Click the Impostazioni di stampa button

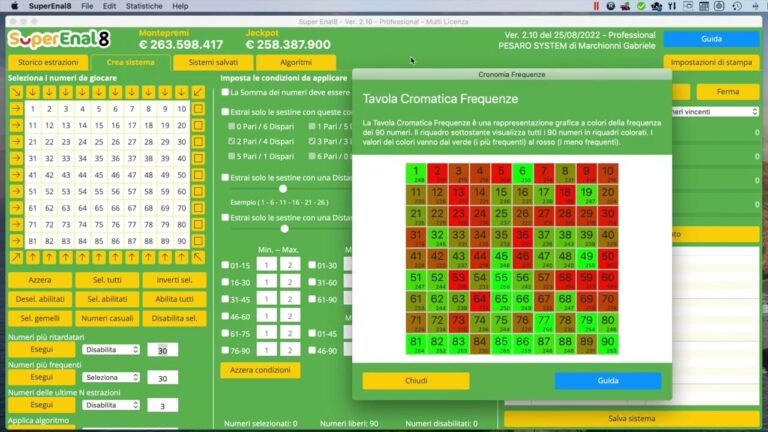click(x=711, y=63)
